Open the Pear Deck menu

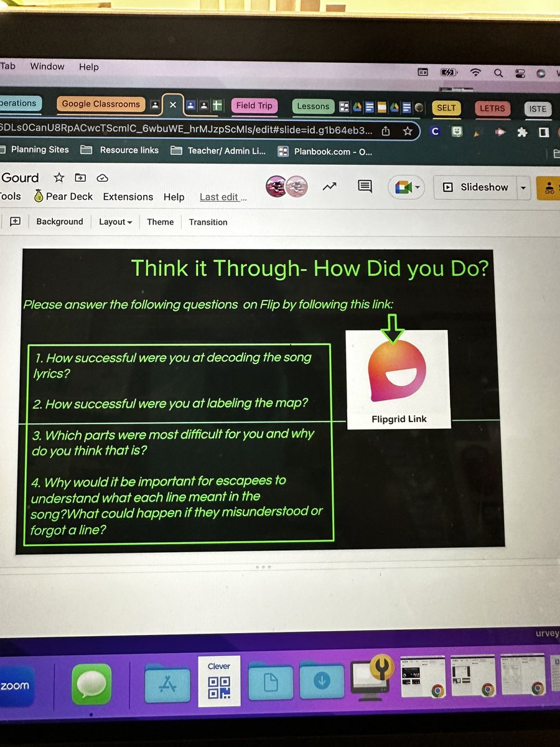(x=63, y=196)
